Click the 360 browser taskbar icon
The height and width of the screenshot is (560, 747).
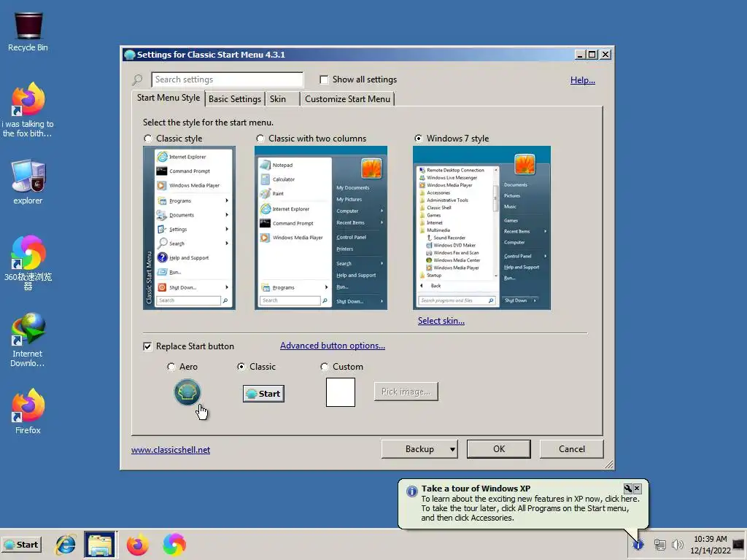(174, 545)
